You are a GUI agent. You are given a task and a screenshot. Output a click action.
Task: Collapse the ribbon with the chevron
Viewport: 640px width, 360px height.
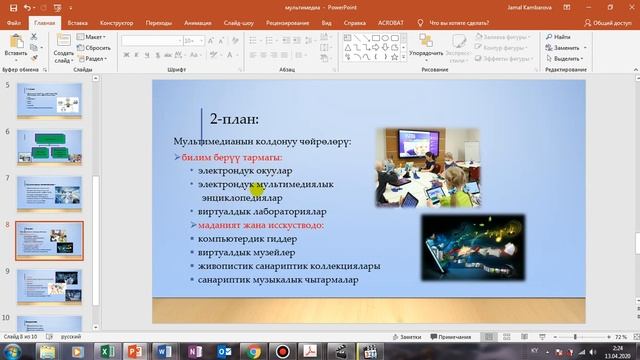coord(636,70)
